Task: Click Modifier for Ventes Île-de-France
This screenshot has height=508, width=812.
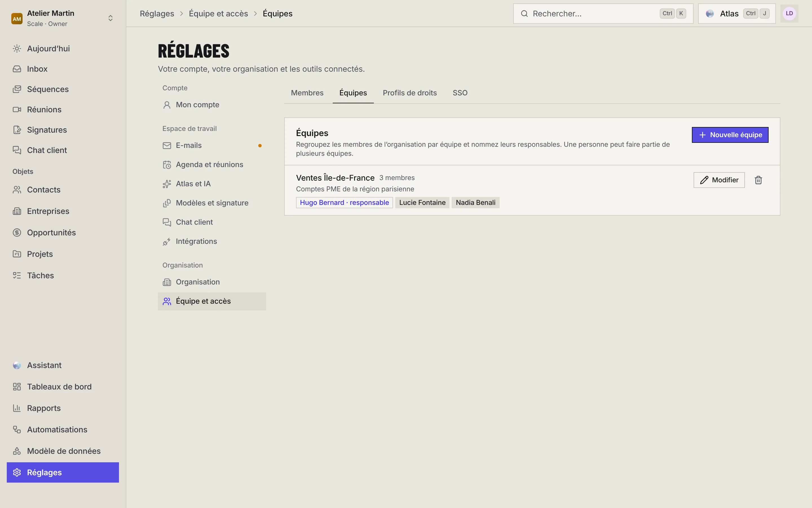Action: 719,180
